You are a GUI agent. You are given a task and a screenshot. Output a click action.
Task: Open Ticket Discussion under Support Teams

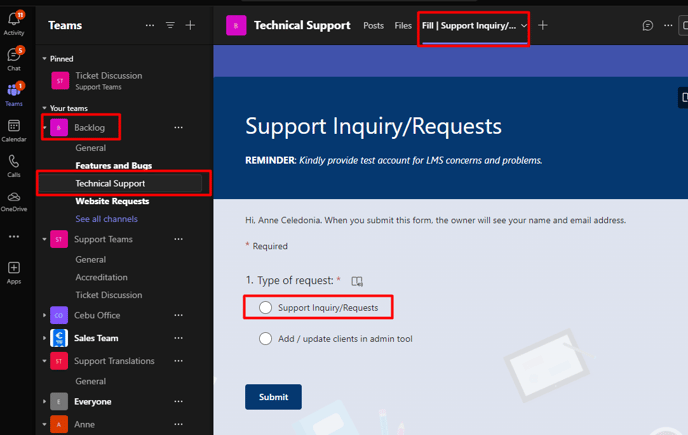coord(109,295)
